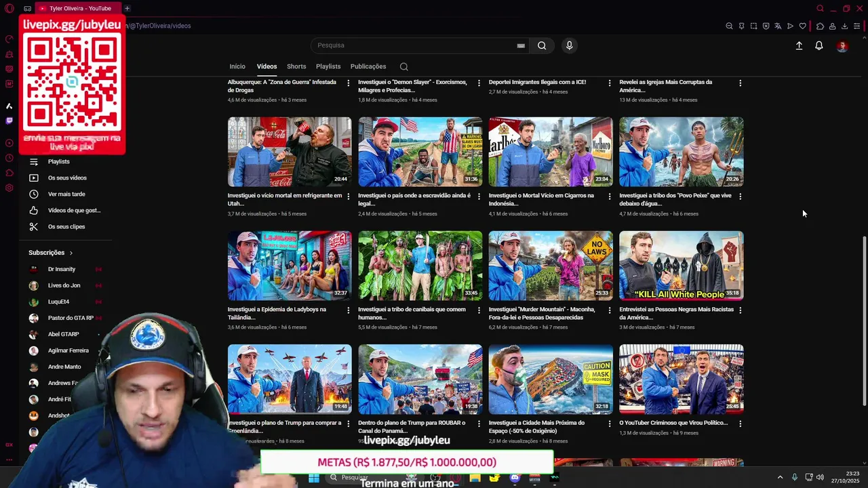Image resolution: width=868 pixels, height=488 pixels.
Task: Open the sidebar Player icon
Action: [x=9, y=143]
